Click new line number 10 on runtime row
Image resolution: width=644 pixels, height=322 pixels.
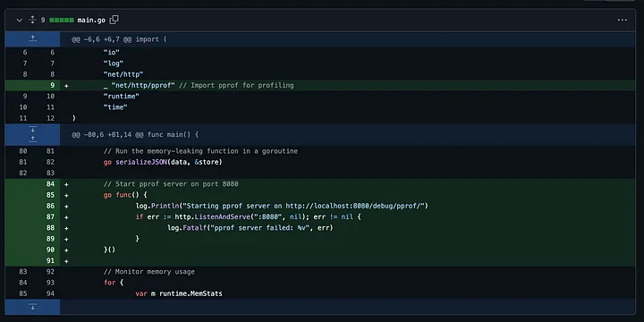pyautogui.click(x=50, y=96)
